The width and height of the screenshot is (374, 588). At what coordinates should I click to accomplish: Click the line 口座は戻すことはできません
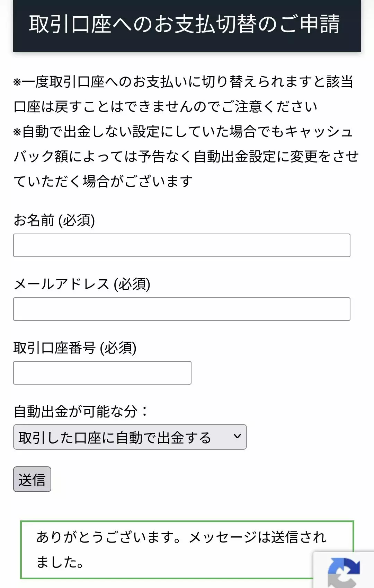(x=165, y=106)
